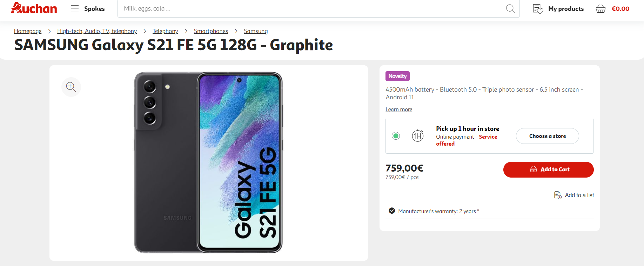
Task: Click the Auchan logo
Action: coord(34,8)
